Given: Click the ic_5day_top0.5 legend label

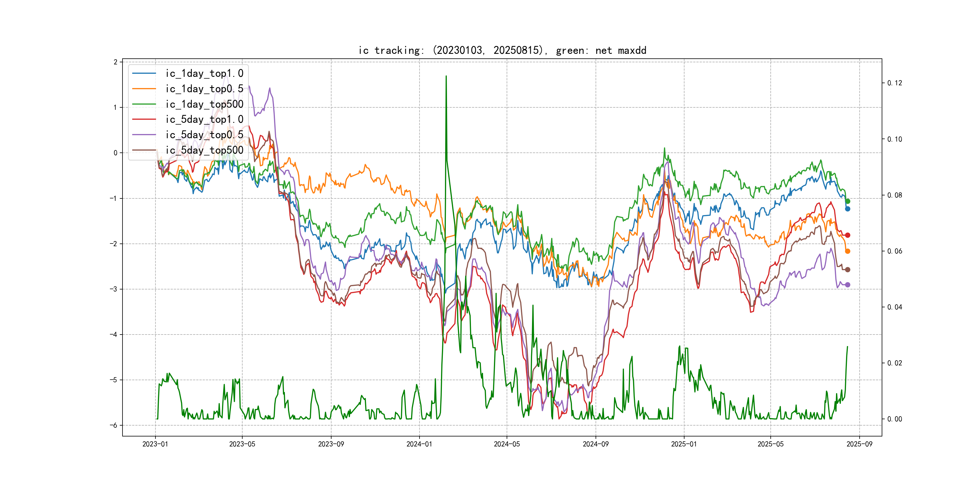Looking at the screenshot, I should pos(204,135).
